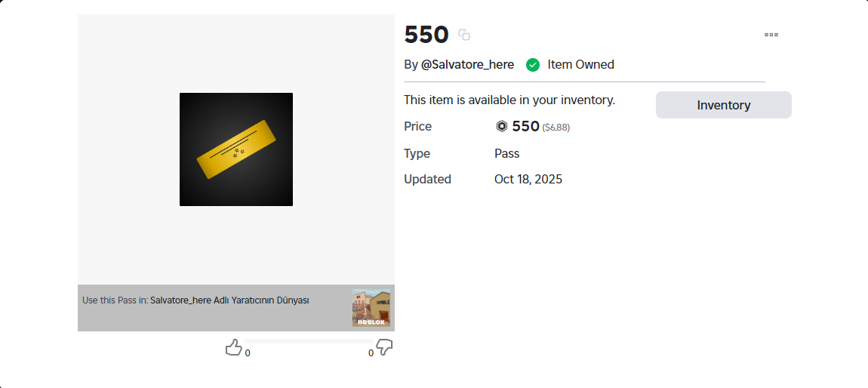The width and height of the screenshot is (868, 388).
Task: Click the green Item Owned checkmark icon
Action: coord(533,65)
